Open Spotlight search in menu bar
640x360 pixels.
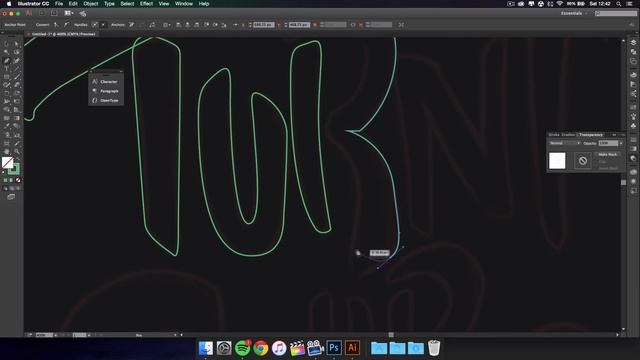[x=619, y=4]
